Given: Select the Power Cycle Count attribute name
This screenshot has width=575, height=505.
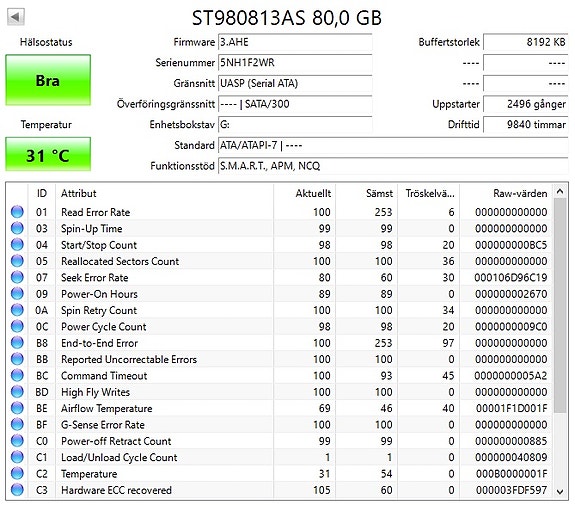Looking at the screenshot, I should point(103,327).
